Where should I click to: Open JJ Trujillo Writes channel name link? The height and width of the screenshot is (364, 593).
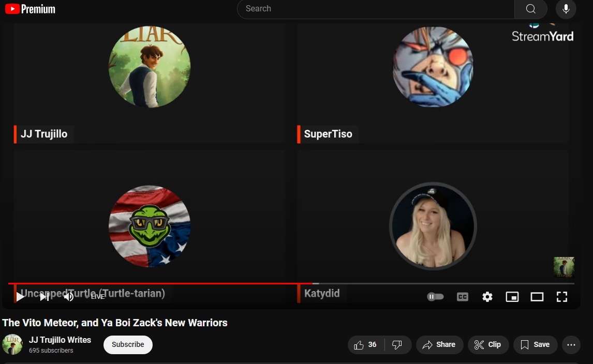click(60, 340)
